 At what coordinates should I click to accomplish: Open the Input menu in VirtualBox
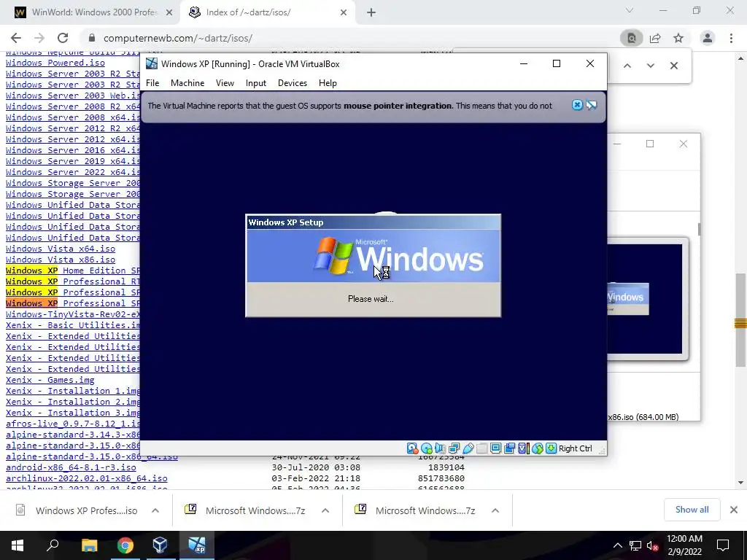(x=256, y=83)
